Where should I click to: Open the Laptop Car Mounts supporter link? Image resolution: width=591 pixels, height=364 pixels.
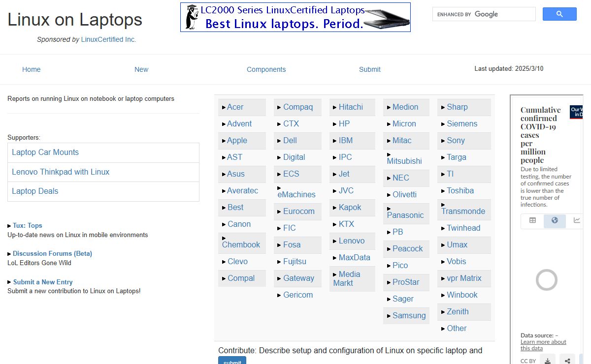point(45,152)
